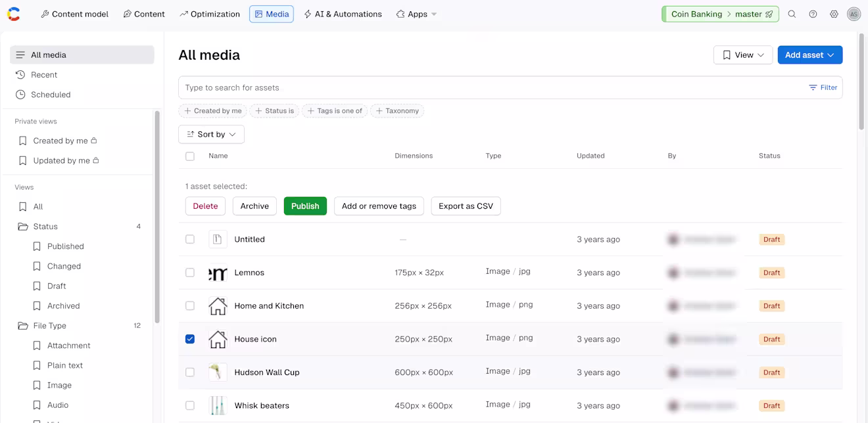868x423 pixels.
Task: Click the left sidebar scrollbar
Action: point(157,217)
